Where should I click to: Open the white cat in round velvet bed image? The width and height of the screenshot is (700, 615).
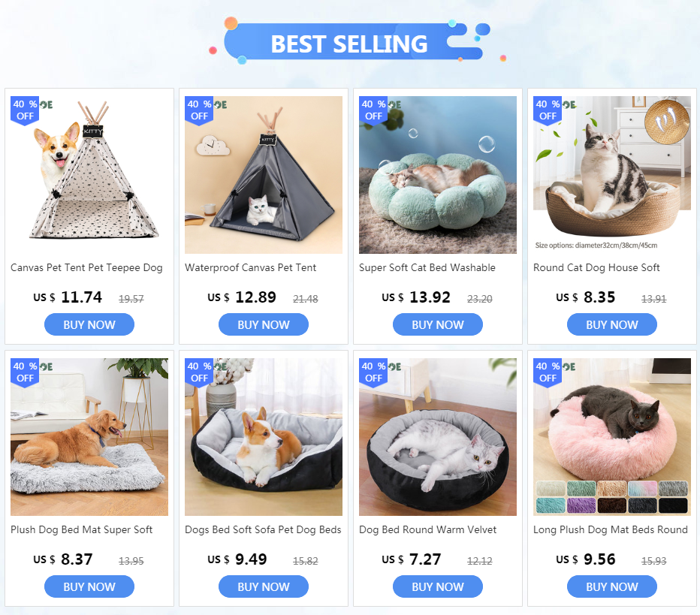pos(437,437)
